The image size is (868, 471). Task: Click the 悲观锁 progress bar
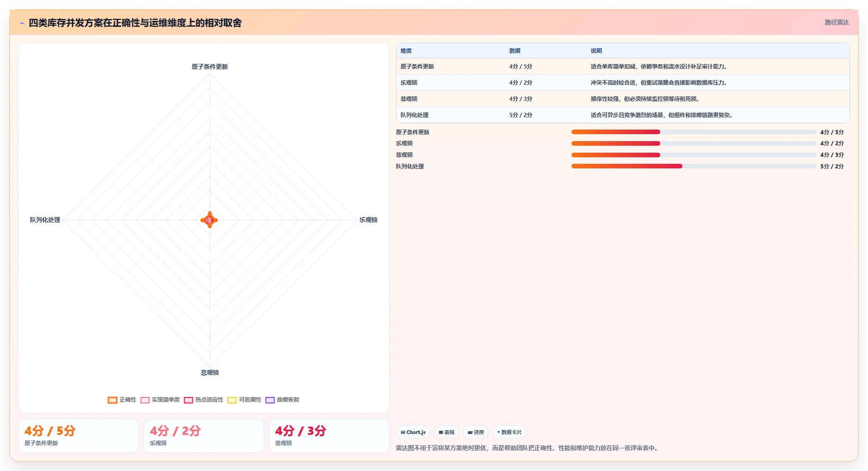tap(694, 155)
